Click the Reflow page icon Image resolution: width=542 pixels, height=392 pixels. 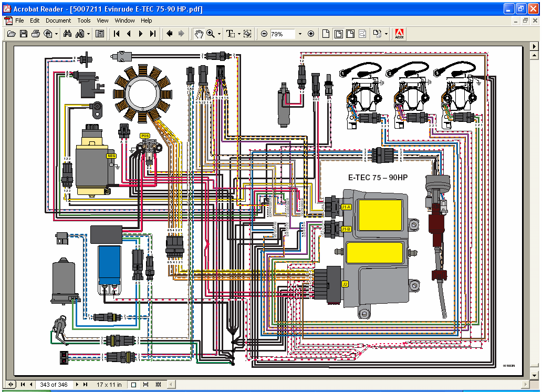(362, 34)
